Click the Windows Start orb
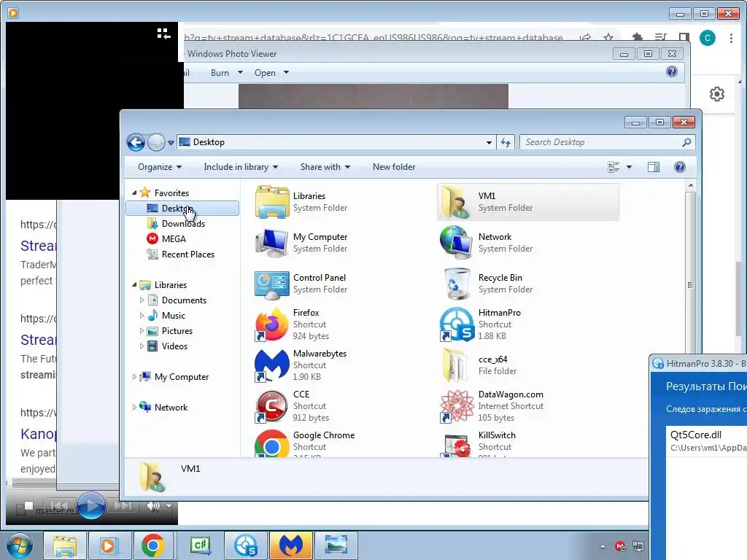This screenshot has width=747, height=560. 20,545
